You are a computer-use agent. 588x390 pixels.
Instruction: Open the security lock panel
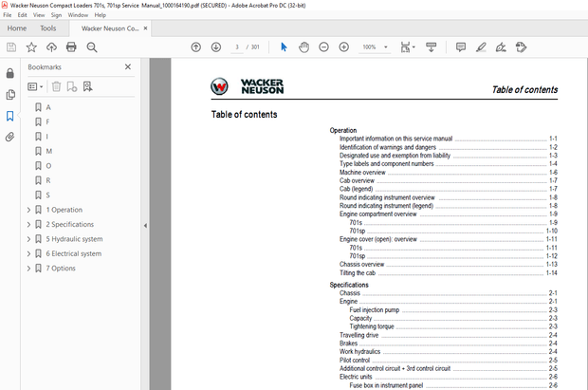click(x=10, y=73)
